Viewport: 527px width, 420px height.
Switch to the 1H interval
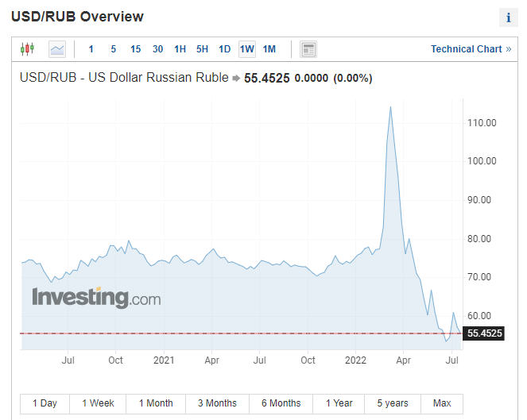pyautogui.click(x=180, y=49)
